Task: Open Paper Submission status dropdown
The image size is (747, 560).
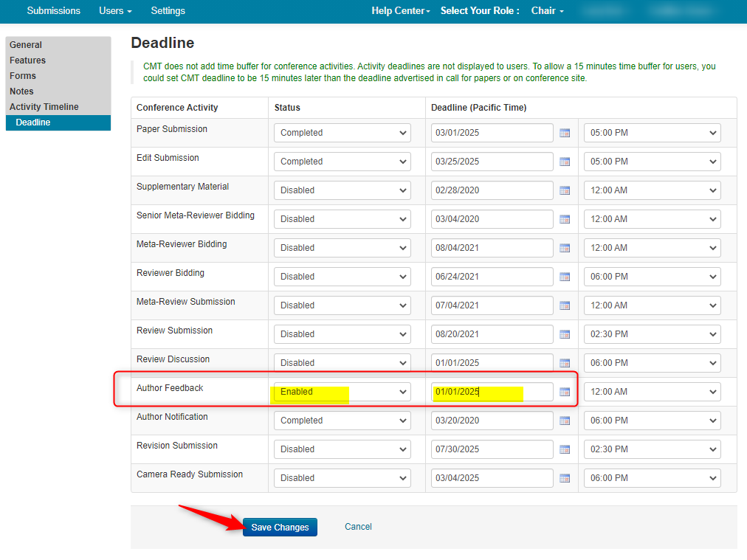Action: click(x=342, y=133)
